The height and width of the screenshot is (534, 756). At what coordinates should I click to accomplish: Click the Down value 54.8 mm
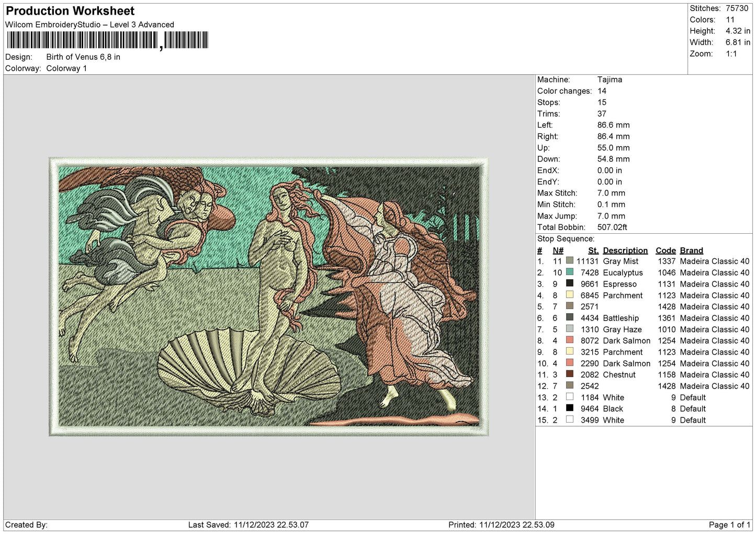point(613,159)
